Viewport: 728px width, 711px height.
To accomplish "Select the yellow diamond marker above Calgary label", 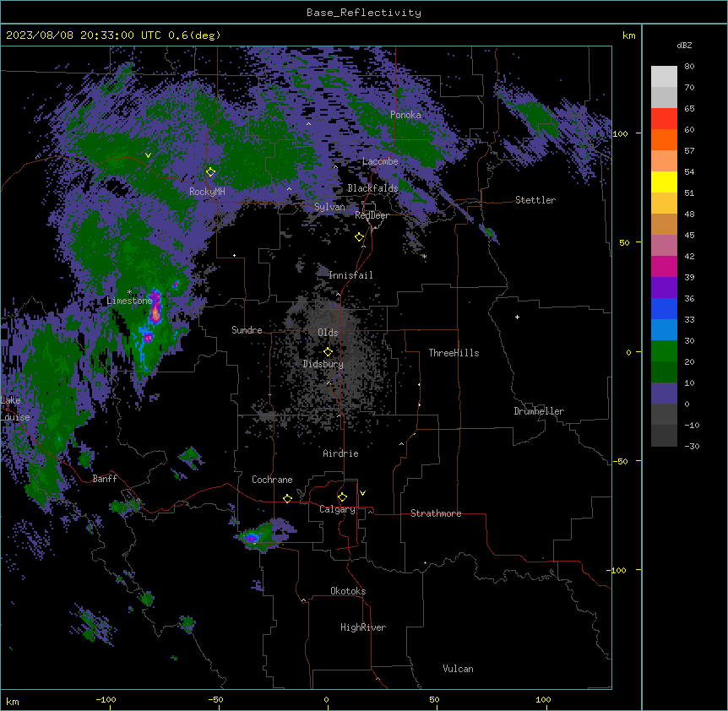I will point(342,497).
